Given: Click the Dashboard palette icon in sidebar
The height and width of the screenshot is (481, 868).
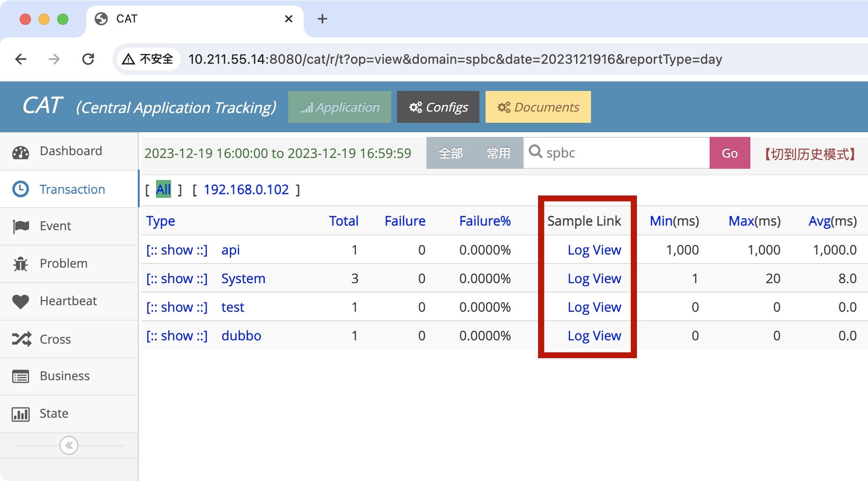Looking at the screenshot, I should (21, 152).
